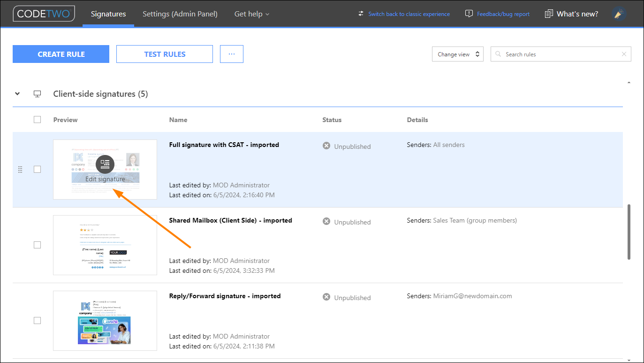This screenshot has height=363, width=644.
Task: Click the Shared Mailbox signature preview thumbnail
Action: click(x=105, y=245)
